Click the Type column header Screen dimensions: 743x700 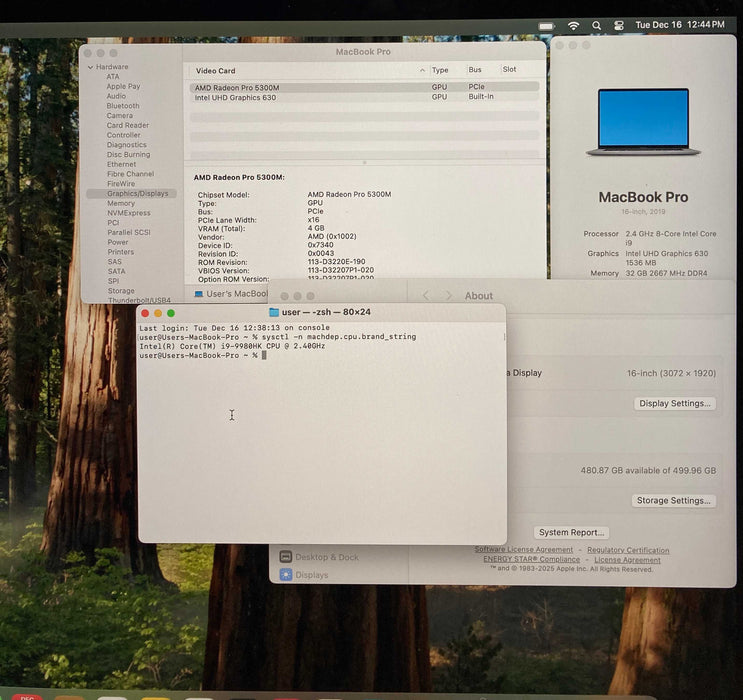[440, 70]
